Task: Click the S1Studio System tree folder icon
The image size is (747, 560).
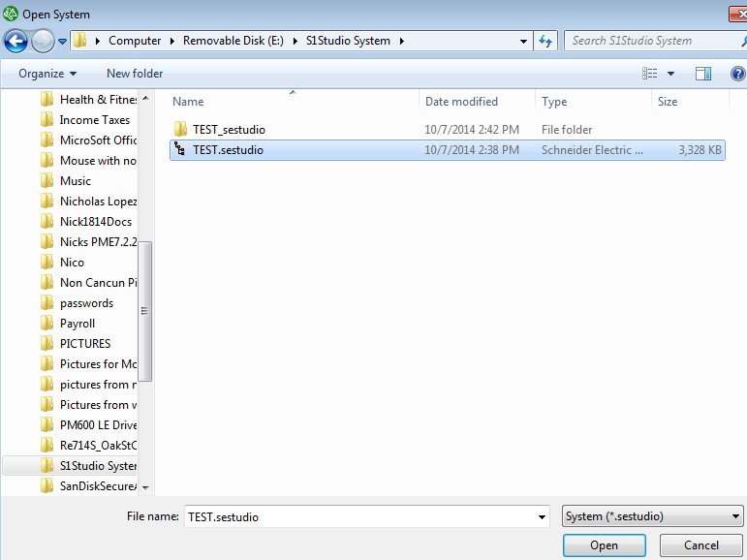Action: (x=47, y=465)
